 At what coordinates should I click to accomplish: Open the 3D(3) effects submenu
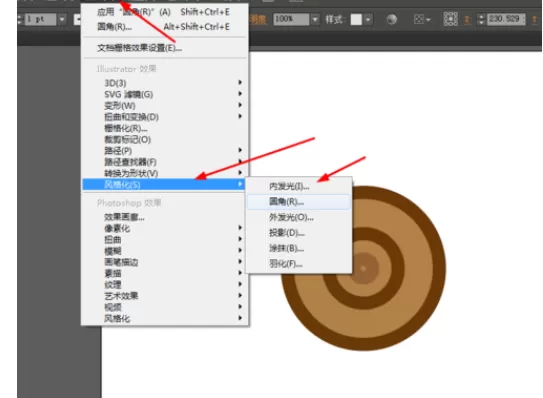point(165,83)
